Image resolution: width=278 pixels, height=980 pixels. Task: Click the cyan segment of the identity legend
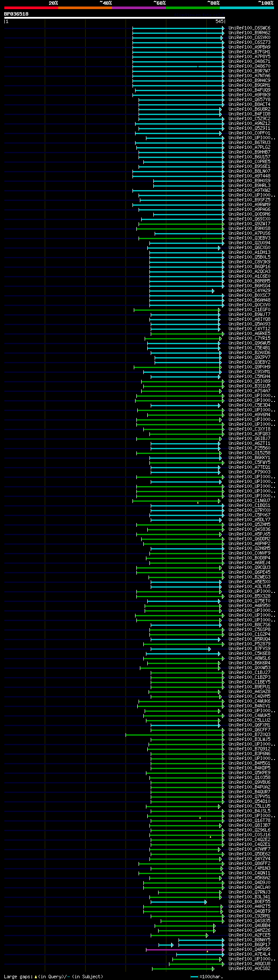247,7
